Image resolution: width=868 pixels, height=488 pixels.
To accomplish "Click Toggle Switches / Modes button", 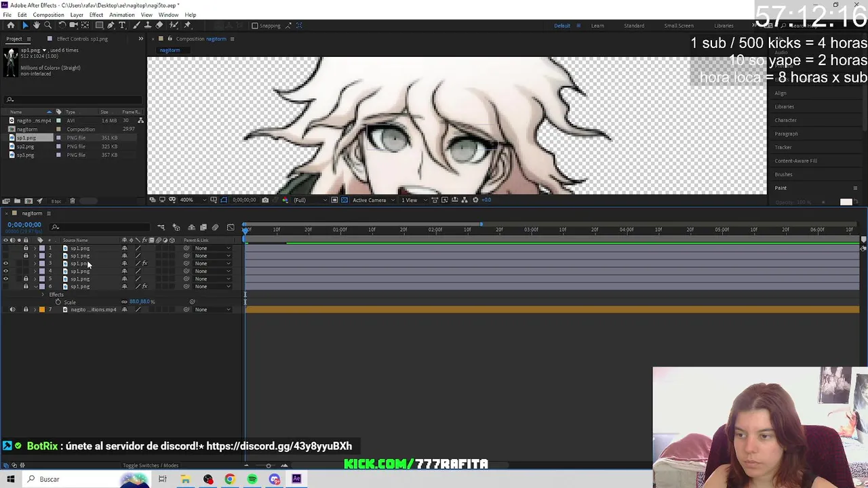I will coord(151,466).
